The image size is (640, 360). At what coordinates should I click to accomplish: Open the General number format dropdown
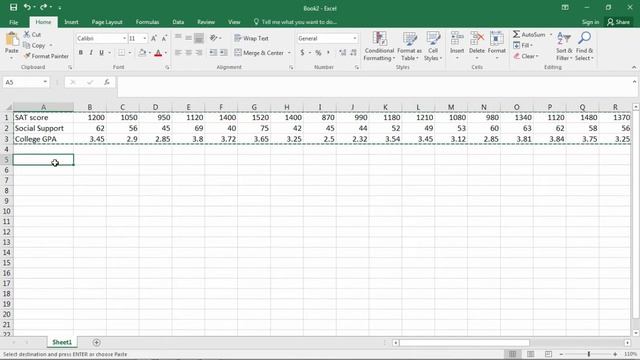point(354,38)
